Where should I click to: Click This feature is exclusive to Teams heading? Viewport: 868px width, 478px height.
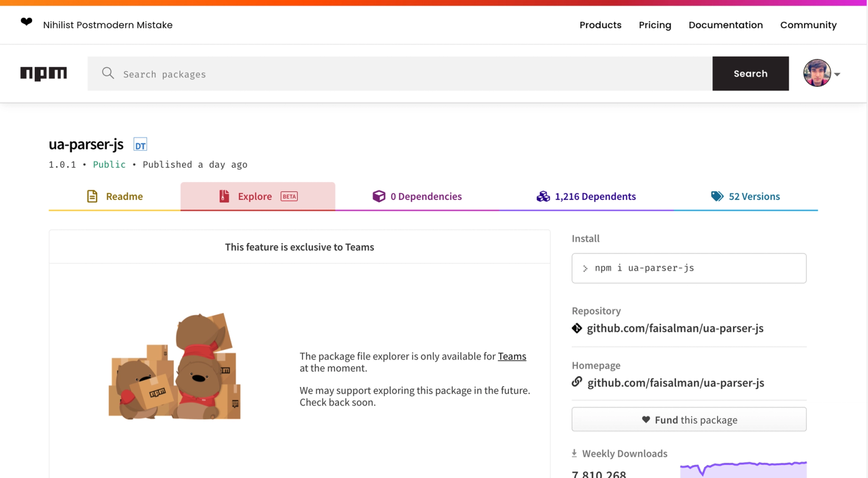[x=299, y=247]
